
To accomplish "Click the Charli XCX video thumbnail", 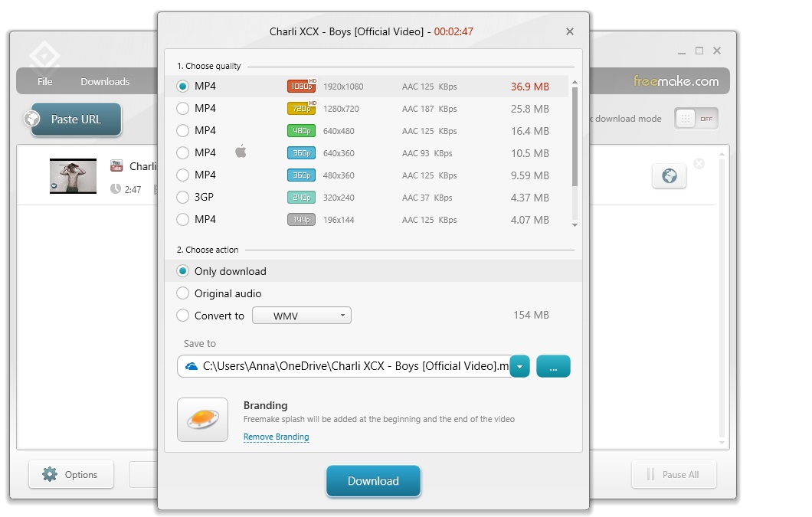I will click(x=73, y=176).
